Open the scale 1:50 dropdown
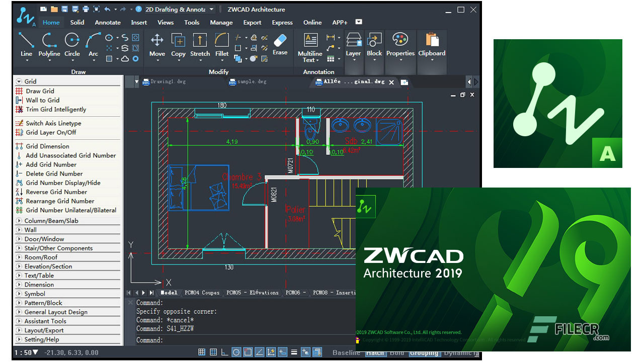Screen dimensions: 644x362 26,352
